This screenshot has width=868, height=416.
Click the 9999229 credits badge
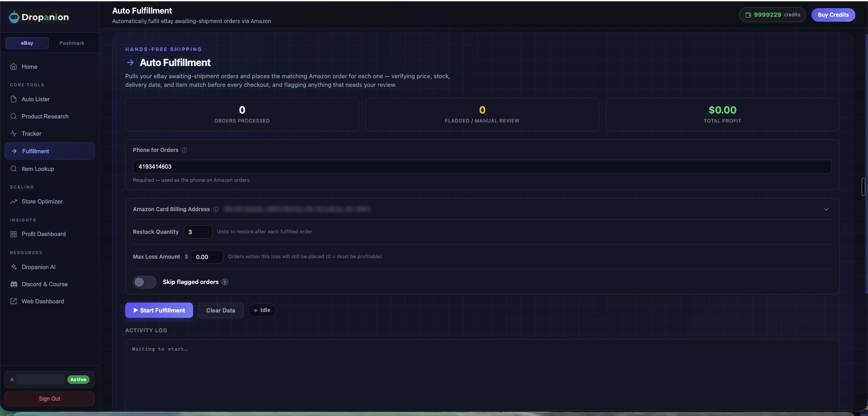tap(773, 15)
